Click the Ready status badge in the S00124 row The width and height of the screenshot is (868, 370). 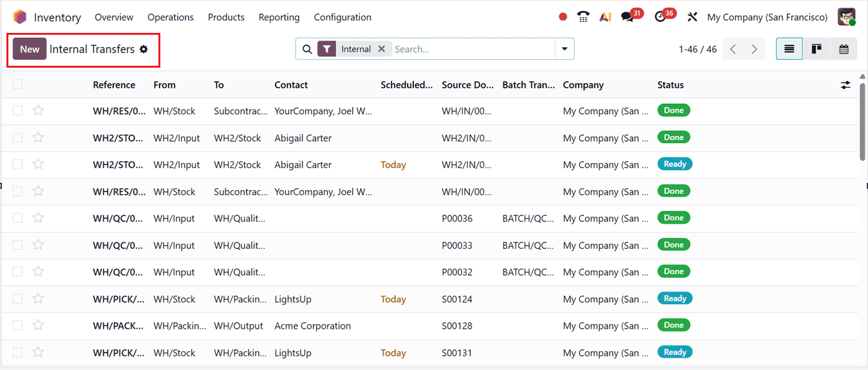coord(675,298)
